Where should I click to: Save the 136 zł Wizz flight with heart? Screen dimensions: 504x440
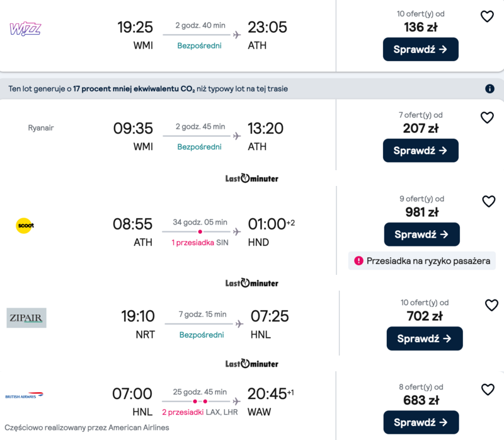(x=487, y=17)
